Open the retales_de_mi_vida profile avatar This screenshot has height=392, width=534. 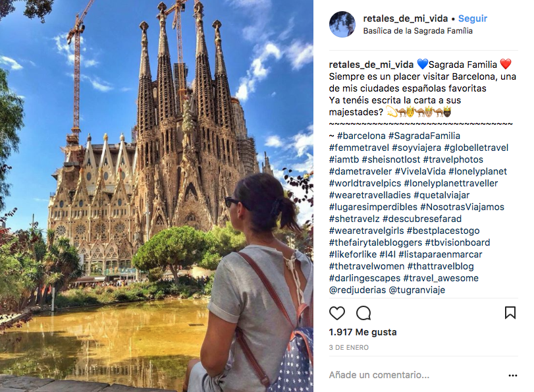(342, 24)
